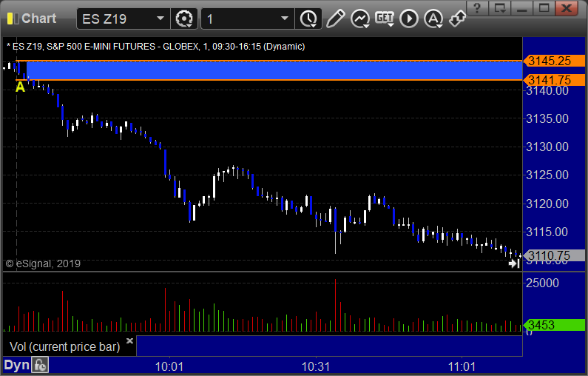Click the 3145.25 orange price label

[554, 61]
